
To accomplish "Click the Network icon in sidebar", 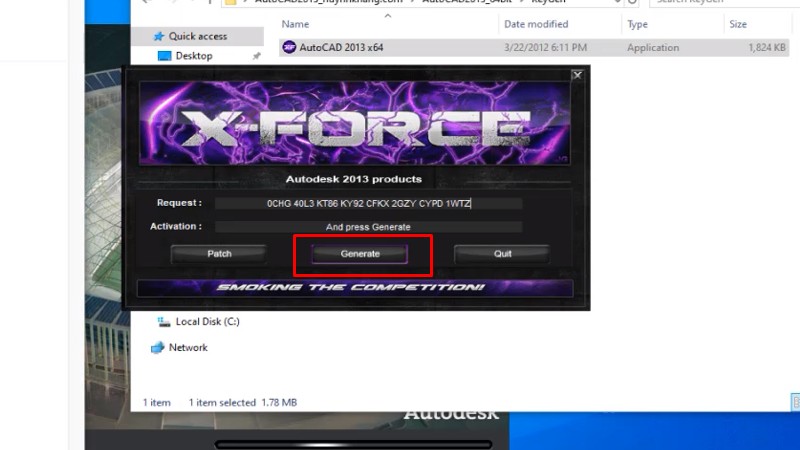I will [x=158, y=348].
